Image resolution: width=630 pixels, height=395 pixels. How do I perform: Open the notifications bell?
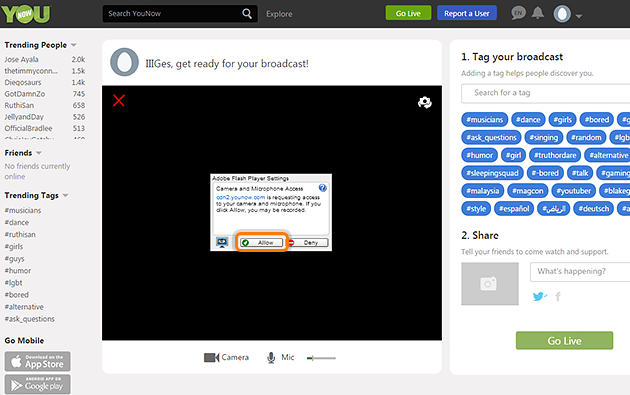coord(538,13)
